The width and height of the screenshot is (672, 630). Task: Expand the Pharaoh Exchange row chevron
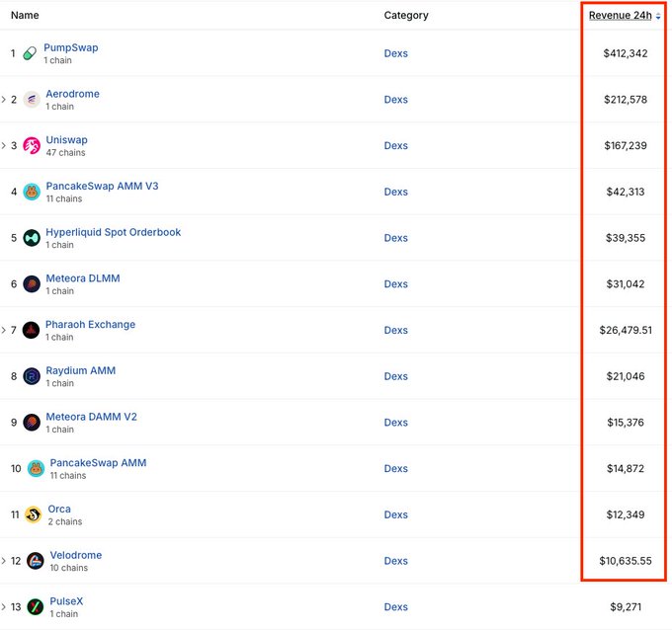(x=3, y=330)
